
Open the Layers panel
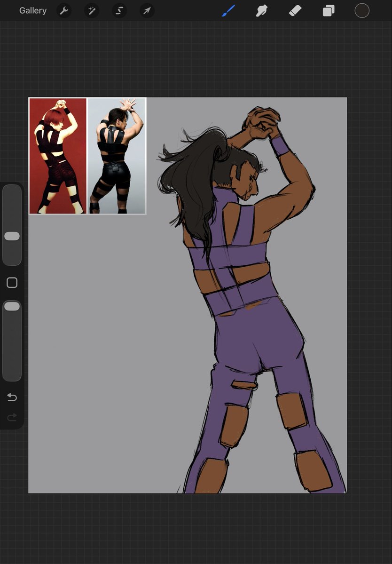point(329,11)
